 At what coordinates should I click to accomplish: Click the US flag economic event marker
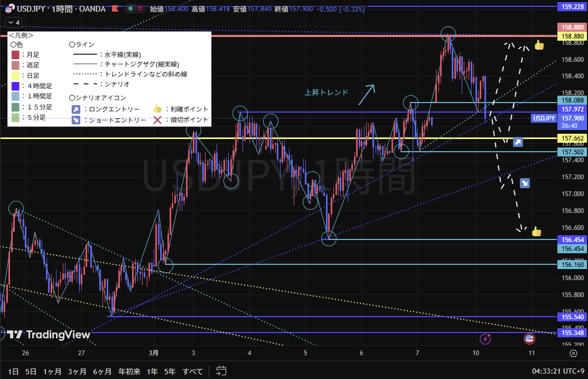tap(529, 339)
